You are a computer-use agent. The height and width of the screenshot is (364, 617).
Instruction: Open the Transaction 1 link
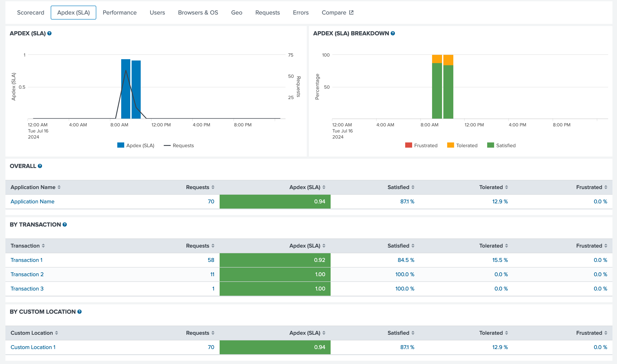(26, 260)
